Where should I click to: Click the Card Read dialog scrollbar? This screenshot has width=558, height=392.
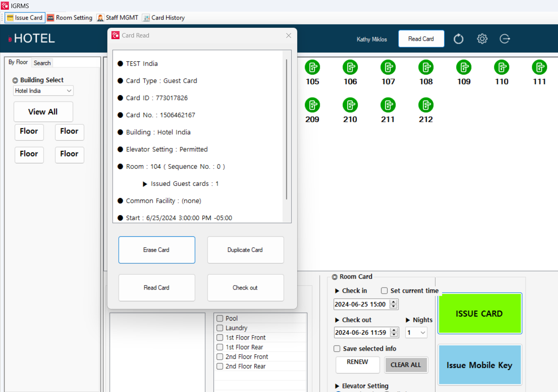coord(287,129)
